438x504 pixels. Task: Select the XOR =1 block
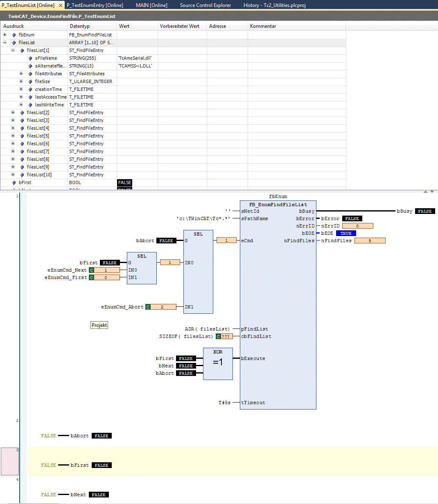coord(218,364)
